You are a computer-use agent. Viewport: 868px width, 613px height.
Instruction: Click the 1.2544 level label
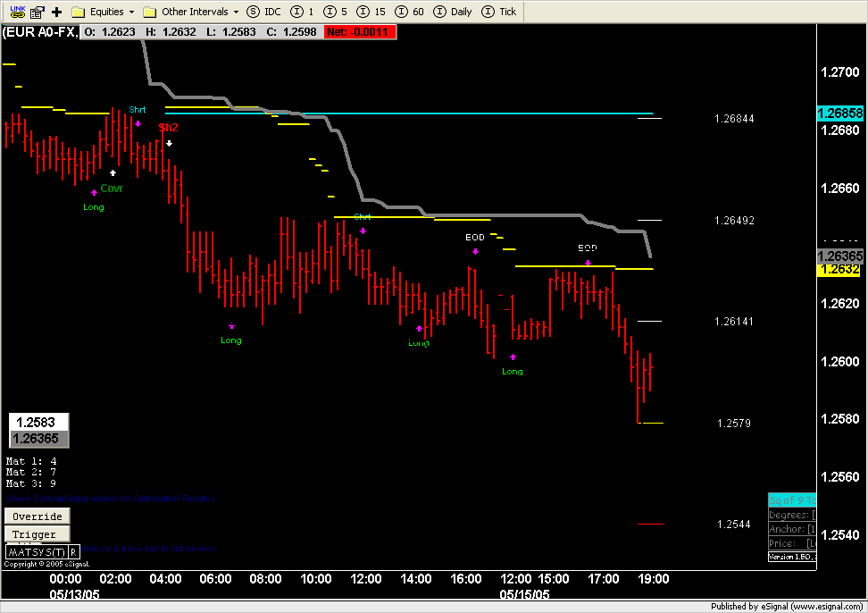pos(734,525)
